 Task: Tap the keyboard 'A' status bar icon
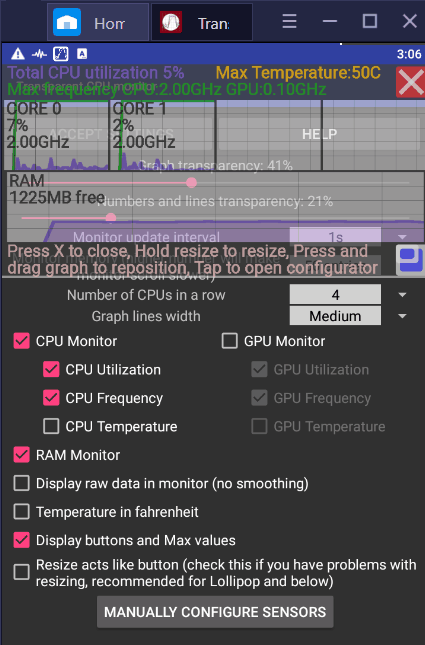(82, 54)
